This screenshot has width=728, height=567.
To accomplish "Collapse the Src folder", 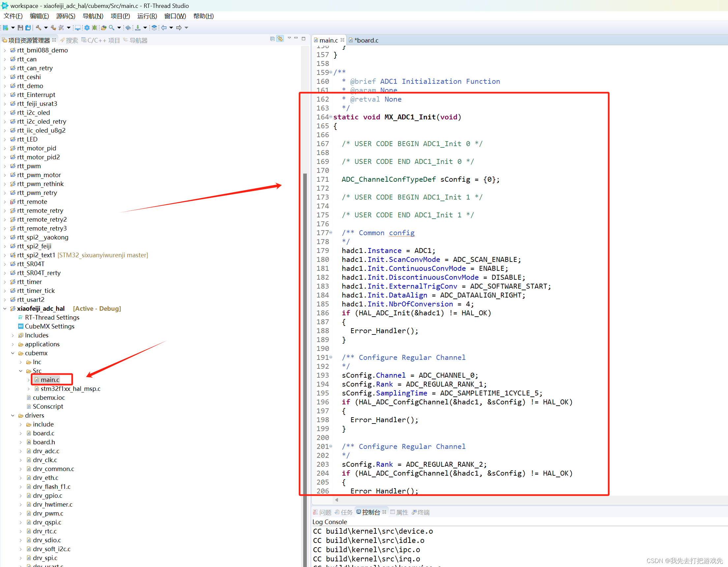I will click(21, 371).
